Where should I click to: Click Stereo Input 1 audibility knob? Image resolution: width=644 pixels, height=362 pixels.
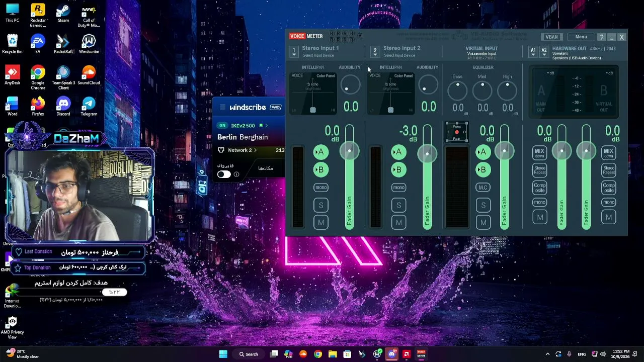(x=350, y=85)
